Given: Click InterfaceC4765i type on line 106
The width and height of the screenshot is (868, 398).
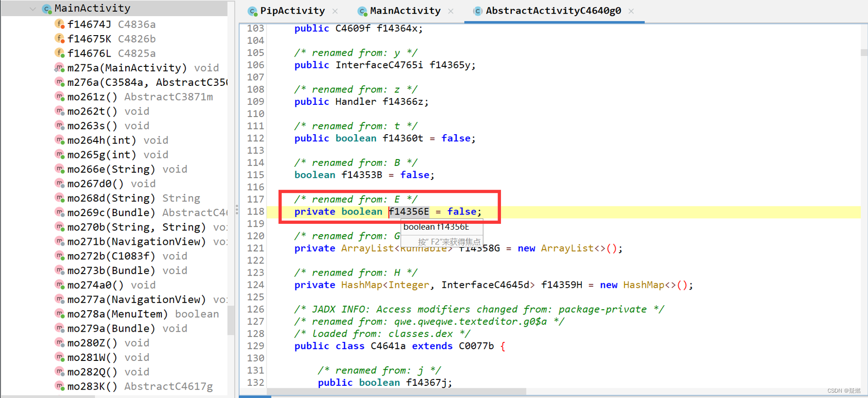Looking at the screenshot, I should [379, 65].
